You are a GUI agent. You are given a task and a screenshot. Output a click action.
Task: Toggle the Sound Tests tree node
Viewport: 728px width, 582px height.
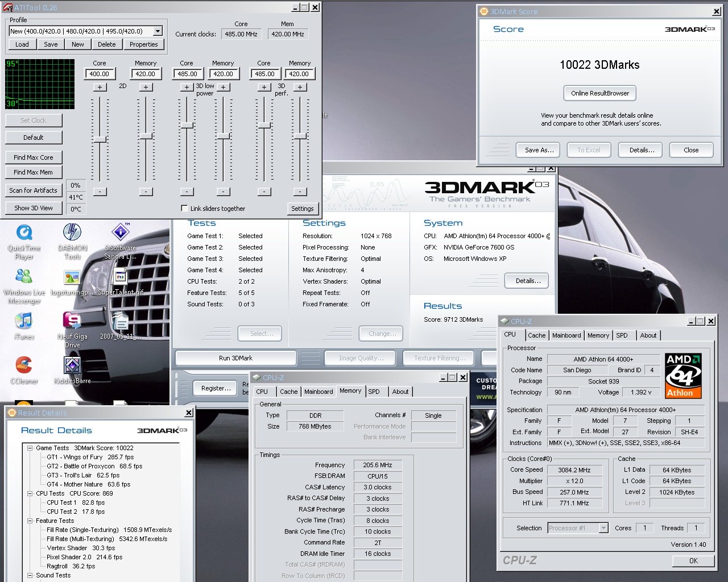[30, 575]
